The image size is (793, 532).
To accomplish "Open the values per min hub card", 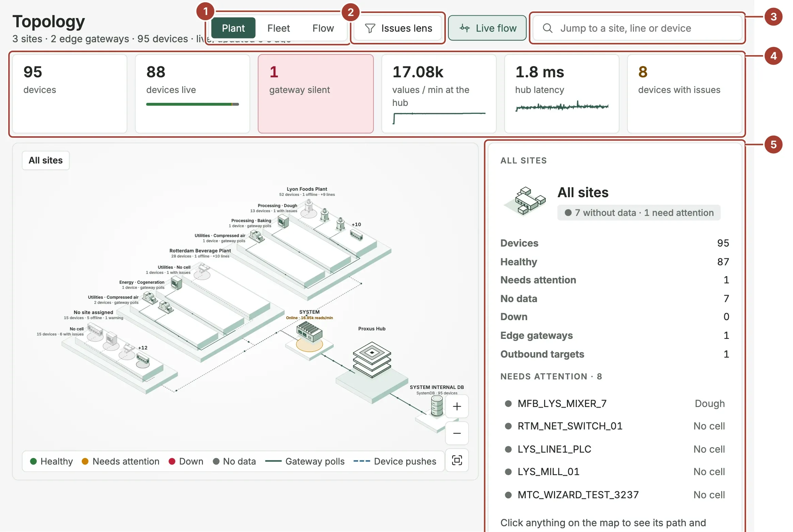I will point(439,94).
